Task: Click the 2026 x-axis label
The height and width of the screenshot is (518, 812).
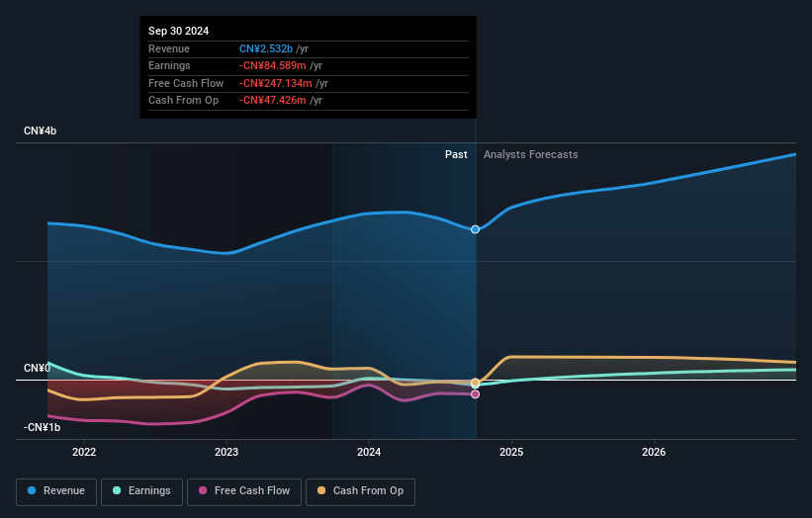Action: coord(654,452)
